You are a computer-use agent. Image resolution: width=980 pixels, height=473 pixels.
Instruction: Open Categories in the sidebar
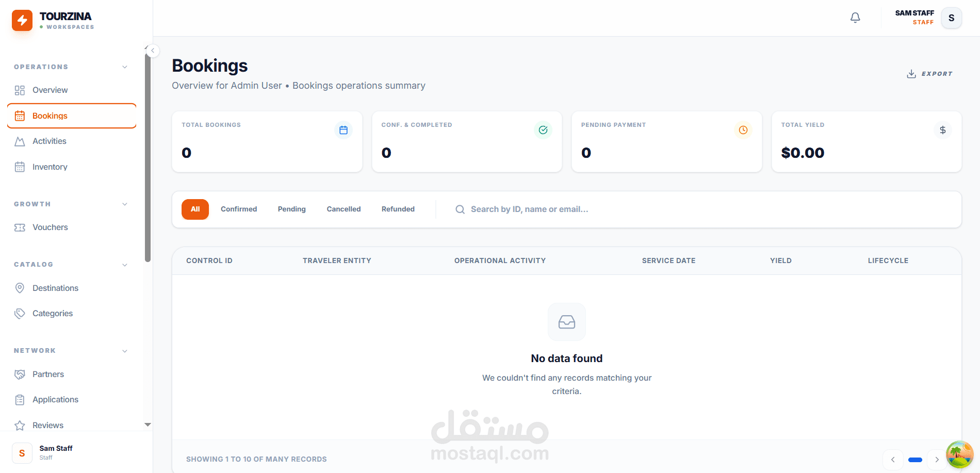coord(72,314)
